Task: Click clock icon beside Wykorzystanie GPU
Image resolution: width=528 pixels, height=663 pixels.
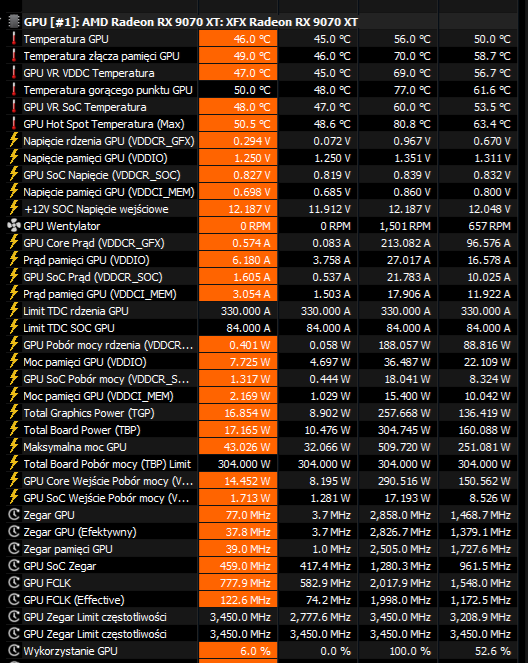Action: [x=14, y=651]
